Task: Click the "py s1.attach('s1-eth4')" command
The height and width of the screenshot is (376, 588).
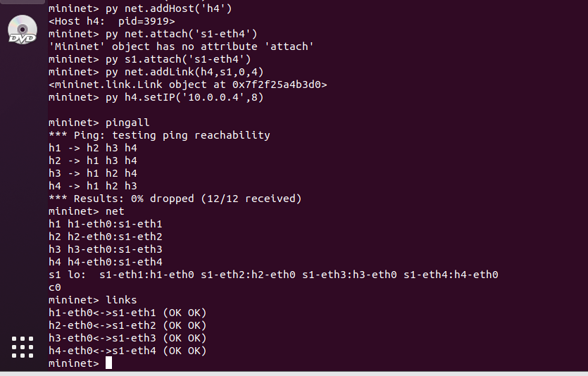Action: [178, 59]
